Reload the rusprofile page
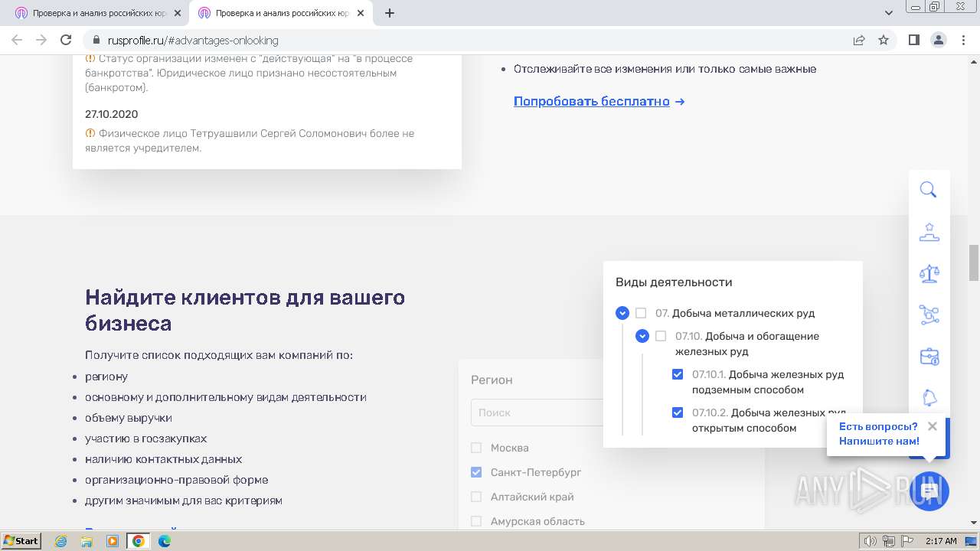Viewport: 980px width, 551px height. tap(66, 40)
